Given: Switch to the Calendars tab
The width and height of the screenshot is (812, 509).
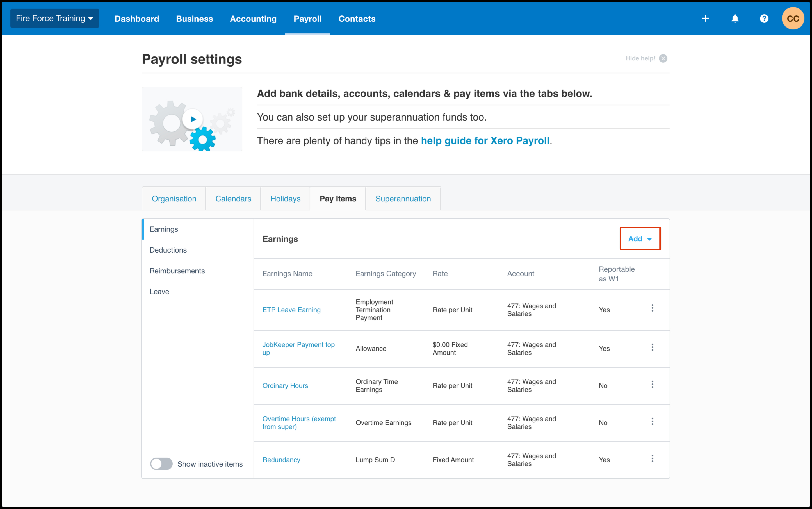Looking at the screenshot, I should coord(233,199).
